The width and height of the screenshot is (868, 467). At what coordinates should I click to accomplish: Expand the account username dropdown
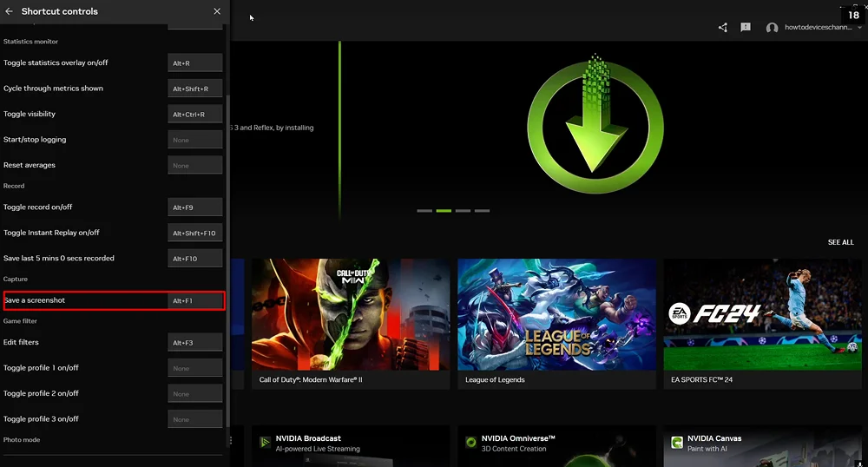[858, 28]
